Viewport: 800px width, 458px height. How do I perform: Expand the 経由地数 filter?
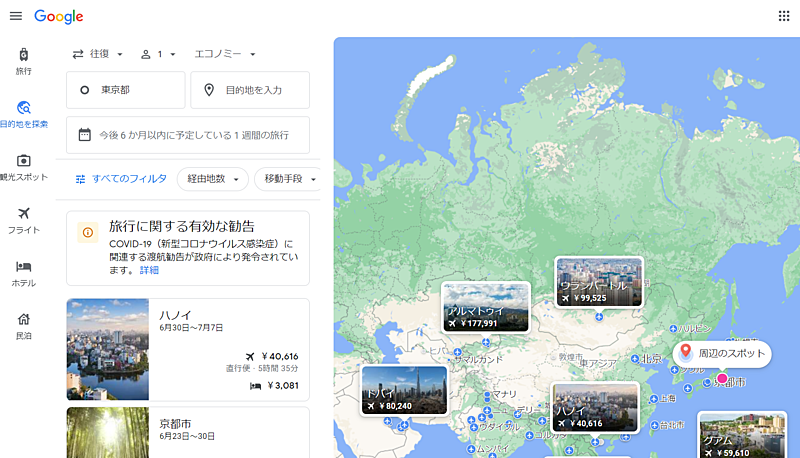tap(213, 179)
